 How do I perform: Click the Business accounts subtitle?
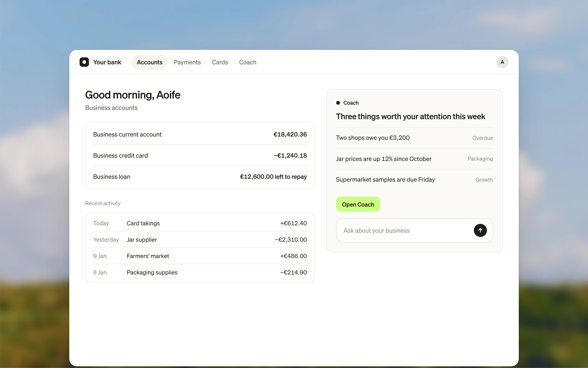pos(111,108)
